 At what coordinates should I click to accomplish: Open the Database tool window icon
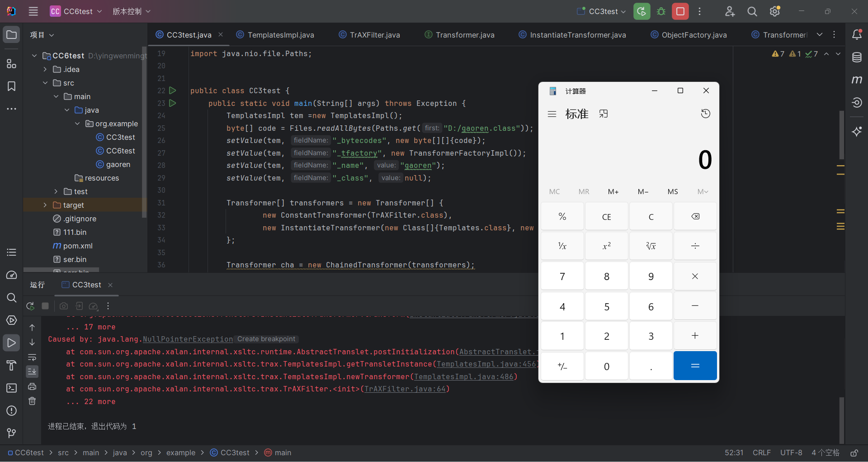pyautogui.click(x=857, y=57)
